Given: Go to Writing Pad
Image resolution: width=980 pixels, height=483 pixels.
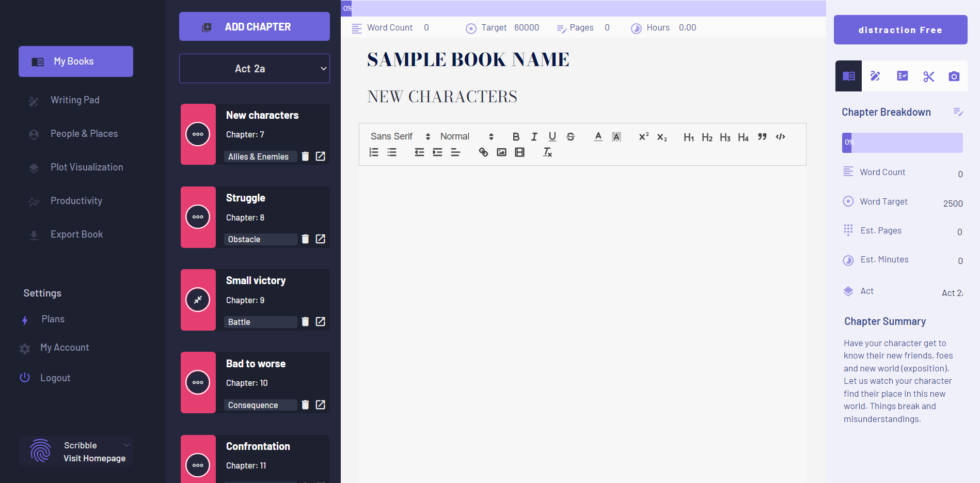Looking at the screenshot, I should [x=74, y=100].
